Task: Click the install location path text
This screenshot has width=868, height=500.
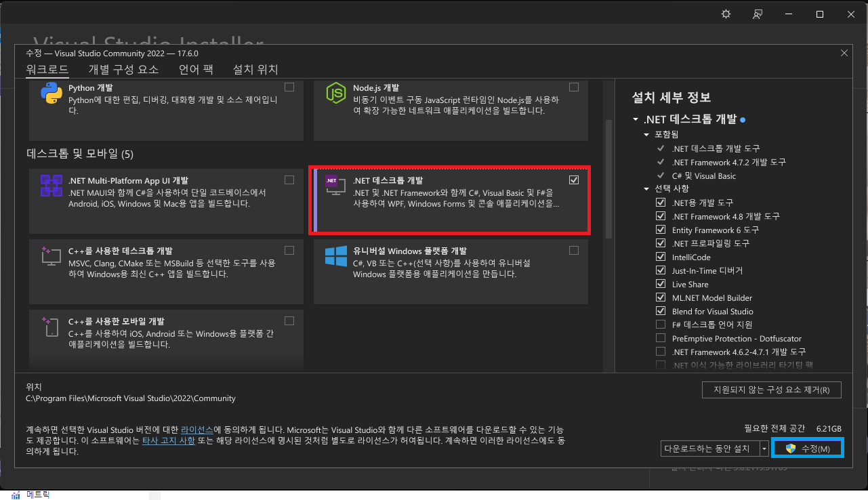Action: [131, 398]
